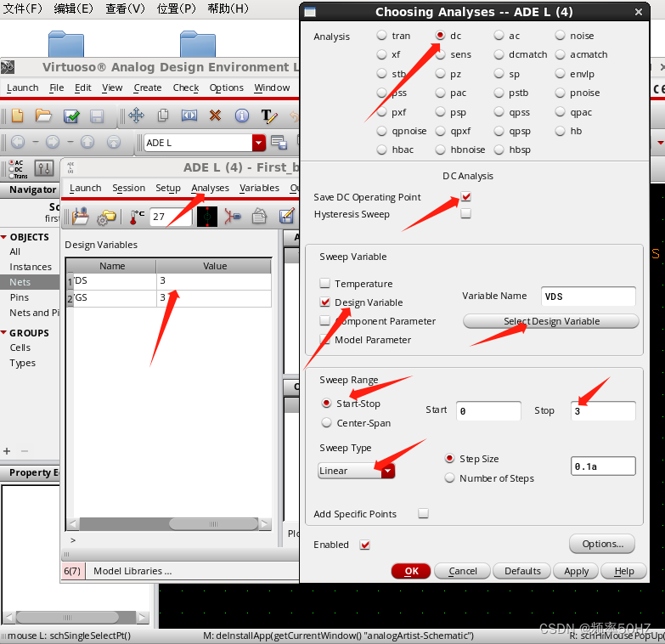Click the edit pencil icon in ADE toolbar
Viewport: 665px width, 644px height.
coord(287,216)
